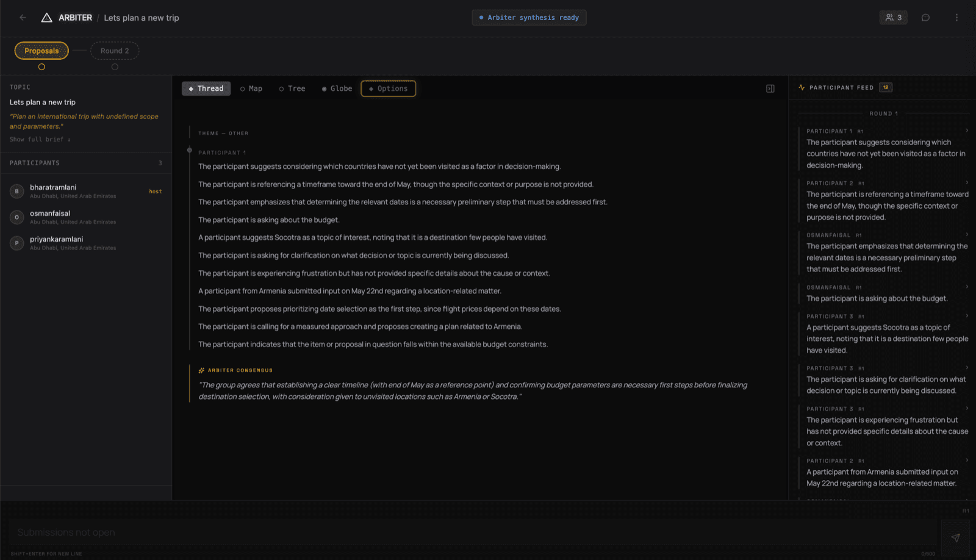
Task: Click the Arbiter consensus quote text
Action: pos(473,391)
